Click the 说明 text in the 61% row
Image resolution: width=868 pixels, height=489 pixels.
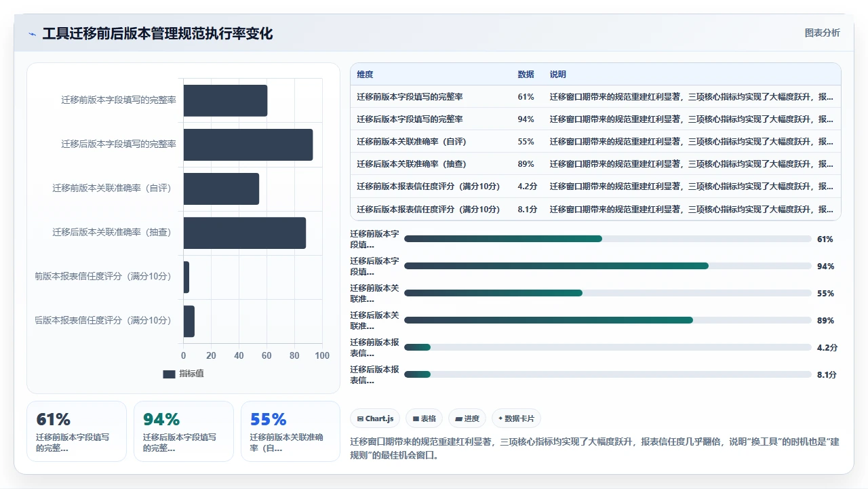[691, 97]
